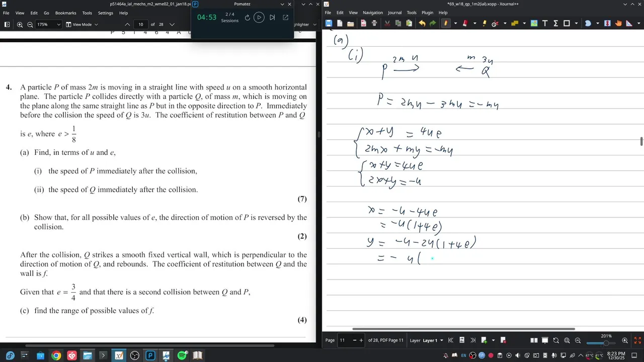Toggle the sidebar in the PDF viewer
Viewport: 644px width, 362px height.
(x=7, y=24)
